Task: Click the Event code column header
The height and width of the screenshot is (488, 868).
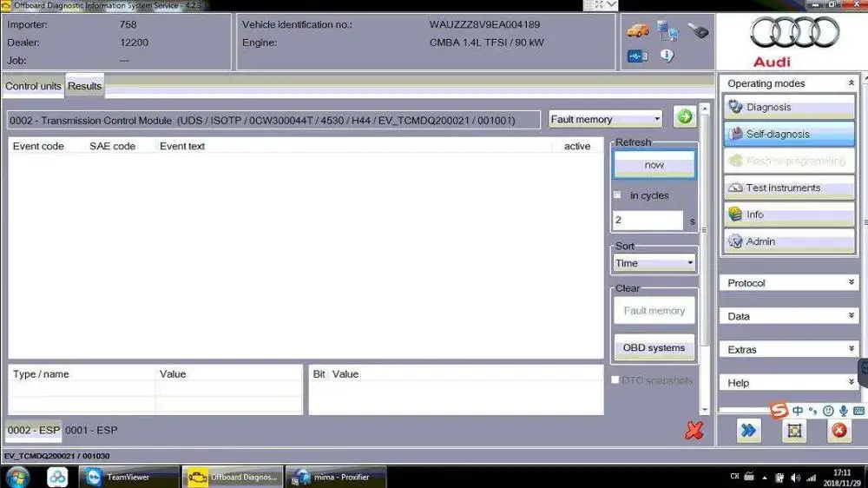Action: (x=38, y=146)
